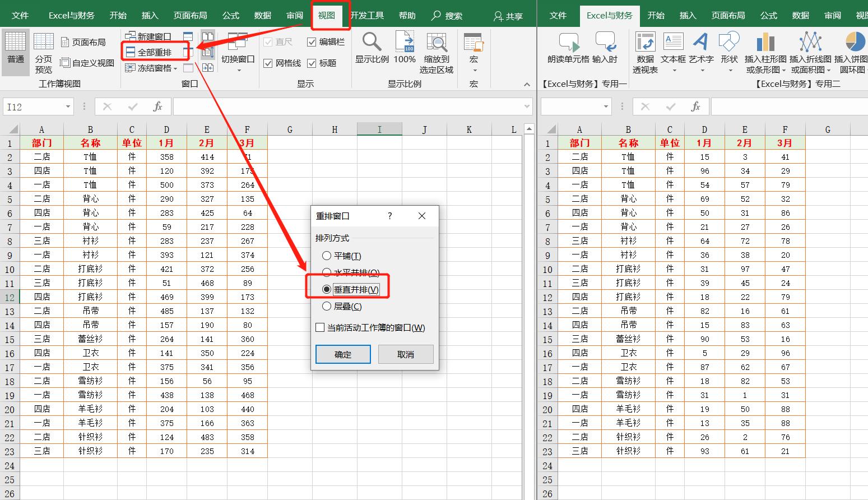Select the 平铺 tiled radio option
Image resolution: width=868 pixels, height=500 pixels.
tap(327, 256)
